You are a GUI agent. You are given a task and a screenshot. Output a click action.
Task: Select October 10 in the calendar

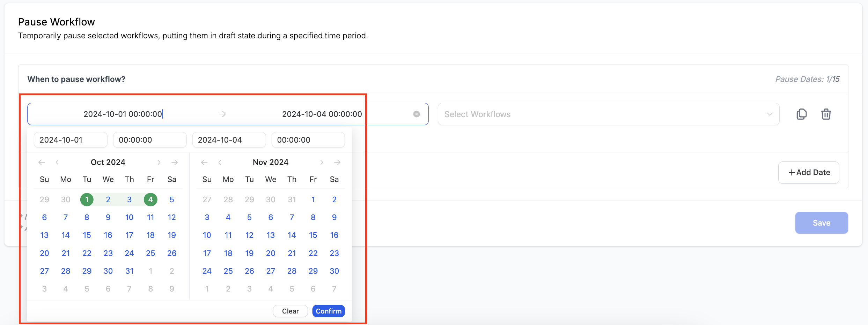(129, 217)
